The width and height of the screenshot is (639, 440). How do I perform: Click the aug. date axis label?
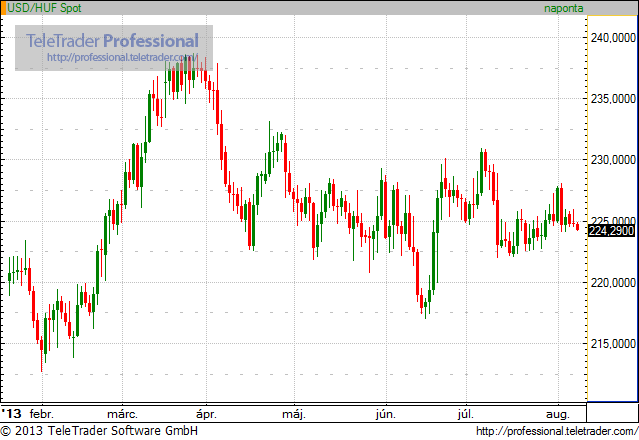[x=557, y=414]
